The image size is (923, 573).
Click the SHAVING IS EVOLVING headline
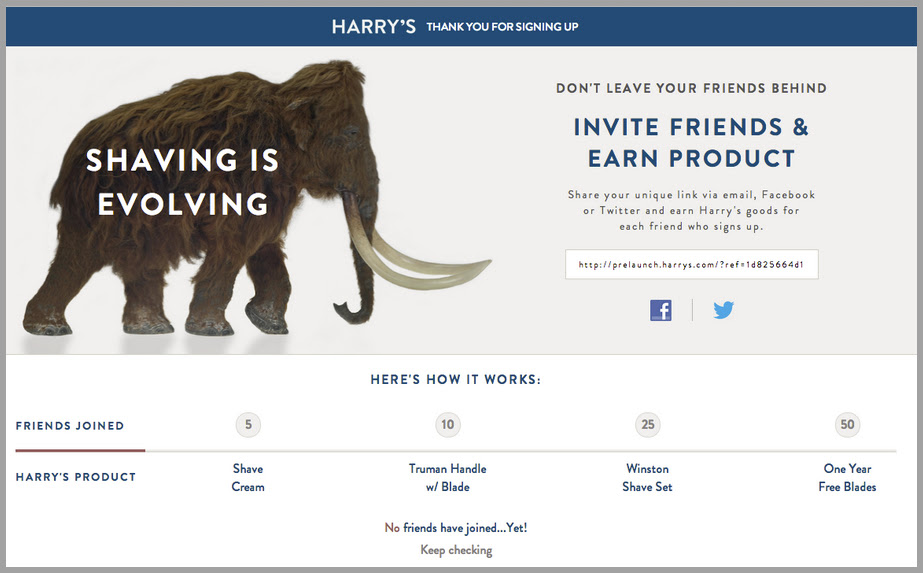pyautogui.click(x=182, y=182)
